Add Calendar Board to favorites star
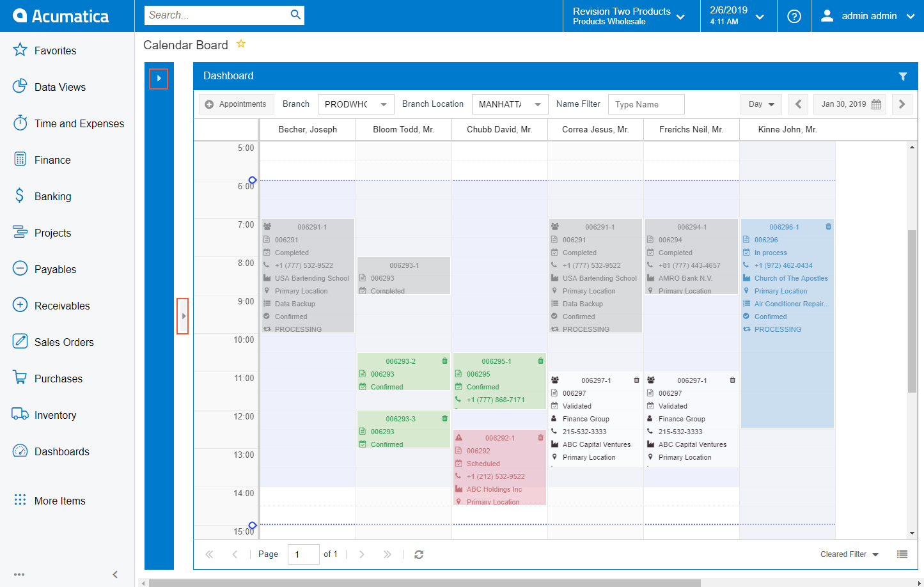The image size is (924, 587). pos(241,44)
